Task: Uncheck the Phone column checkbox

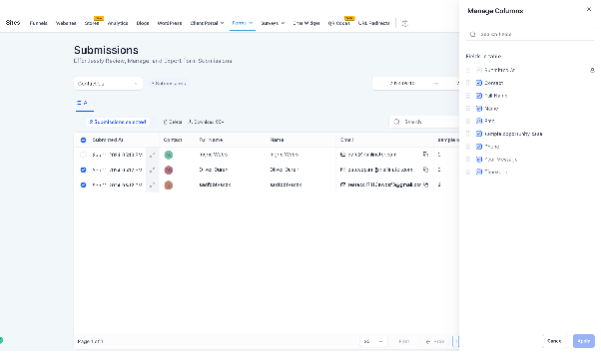Action: pos(479,147)
